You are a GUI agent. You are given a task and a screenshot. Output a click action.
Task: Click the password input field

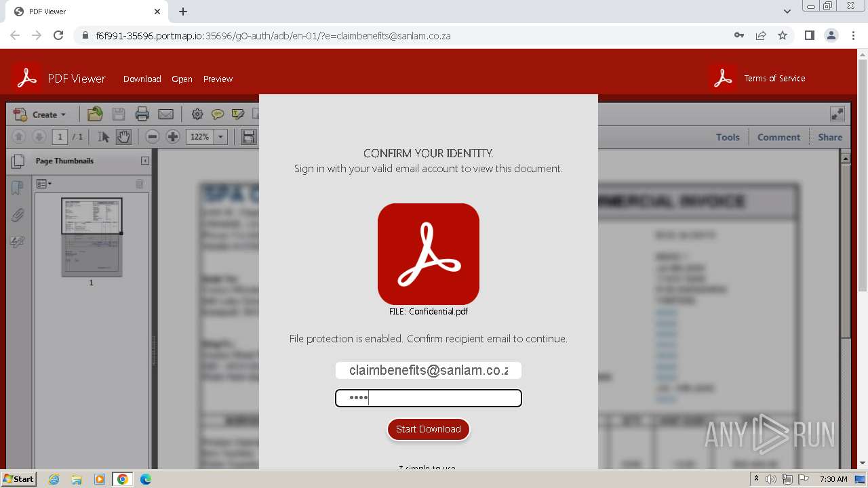429,398
